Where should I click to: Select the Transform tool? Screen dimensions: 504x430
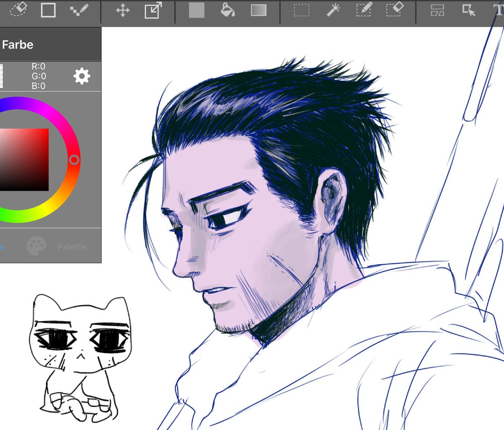tap(153, 11)
